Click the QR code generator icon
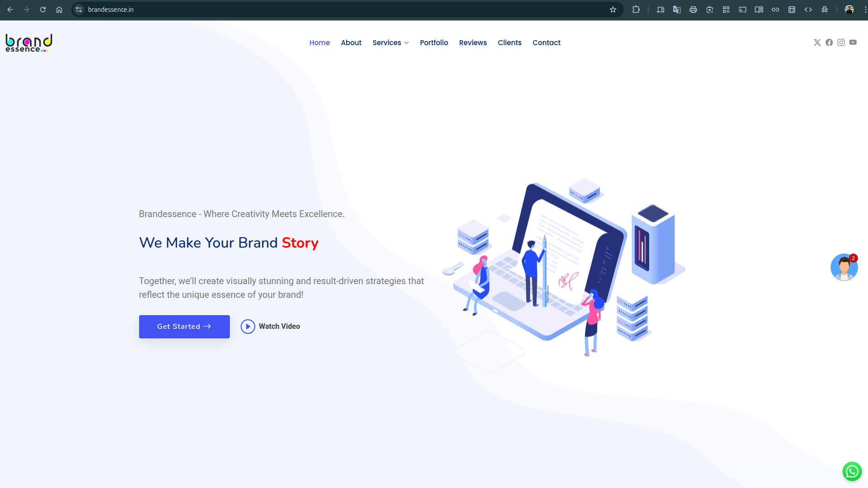Viewport: 868px width, 488px height. pos(726,10)
